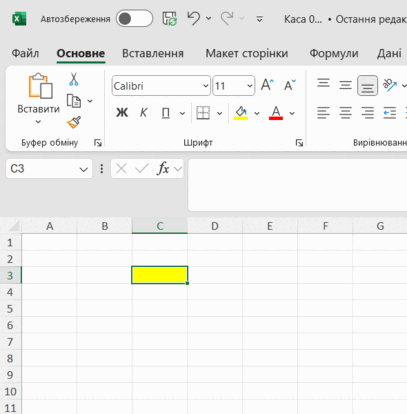
Task: Undo the last action
Action: click(194, 18)
